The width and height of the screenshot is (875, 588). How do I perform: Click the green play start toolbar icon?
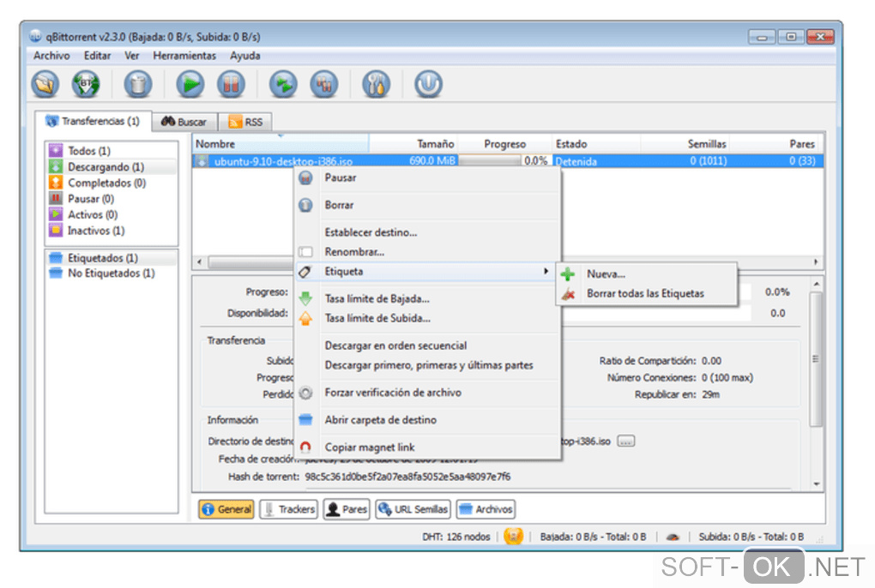(x=190, y=85)
